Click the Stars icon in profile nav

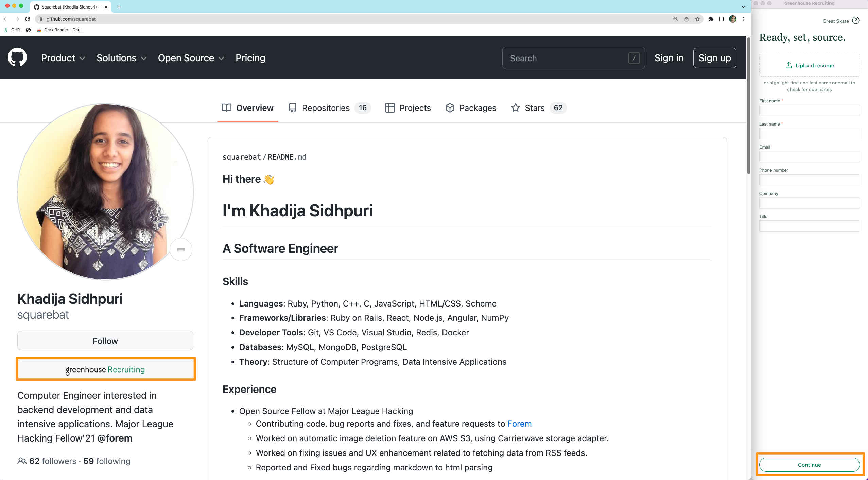click(514, 107)
